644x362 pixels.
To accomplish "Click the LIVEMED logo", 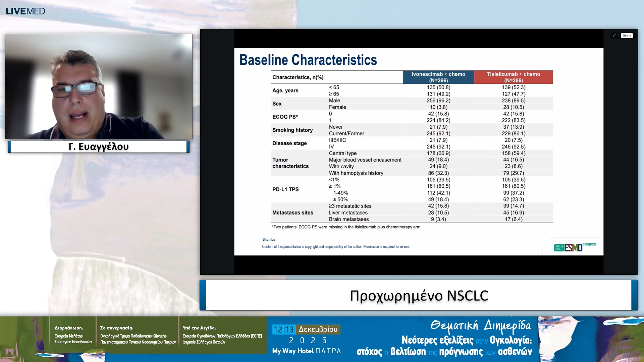I will tap(25, 11).
